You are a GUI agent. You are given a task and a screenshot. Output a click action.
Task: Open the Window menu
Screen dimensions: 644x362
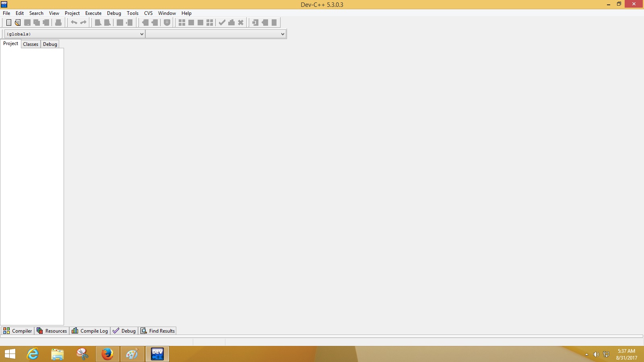click(x=167, y=13)
